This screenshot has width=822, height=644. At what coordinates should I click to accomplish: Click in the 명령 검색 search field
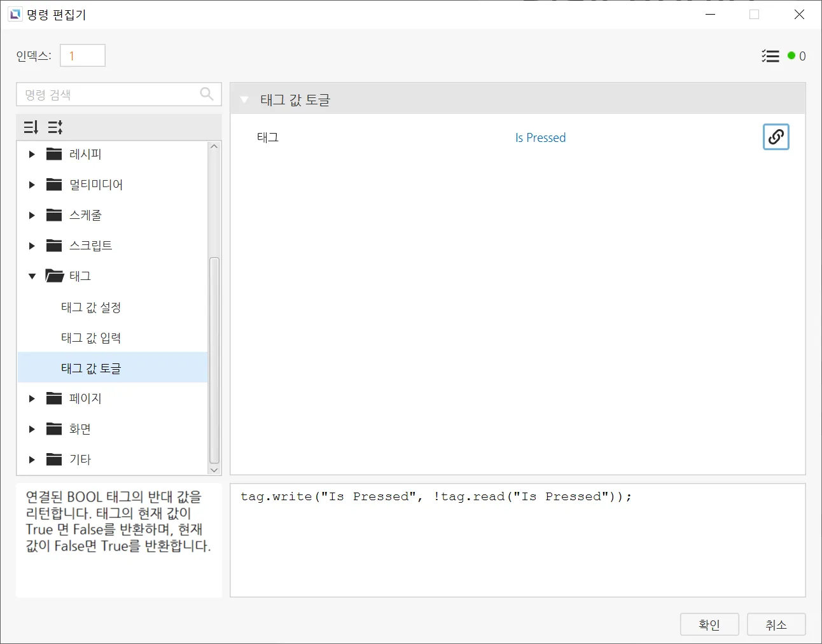click(108, 95)
